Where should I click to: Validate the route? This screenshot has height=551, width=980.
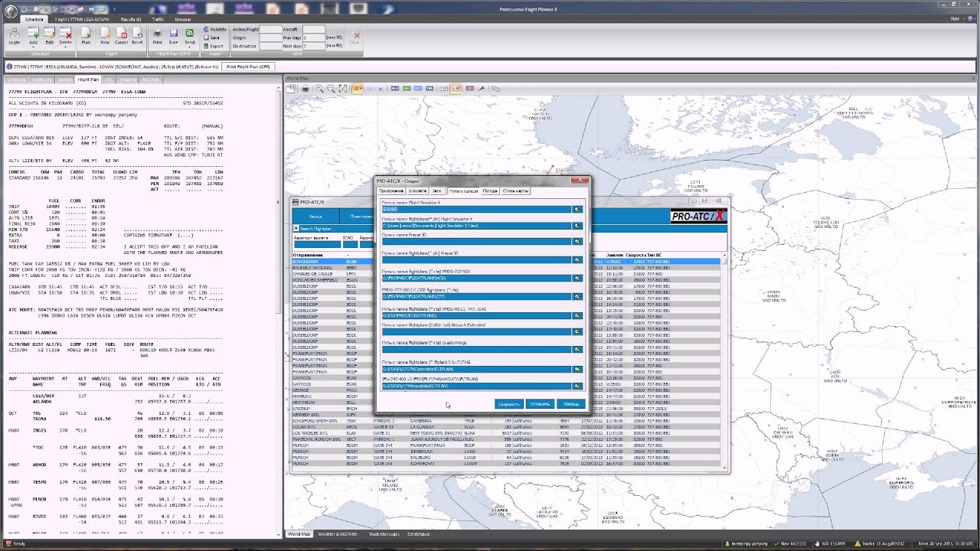(215, 29)
